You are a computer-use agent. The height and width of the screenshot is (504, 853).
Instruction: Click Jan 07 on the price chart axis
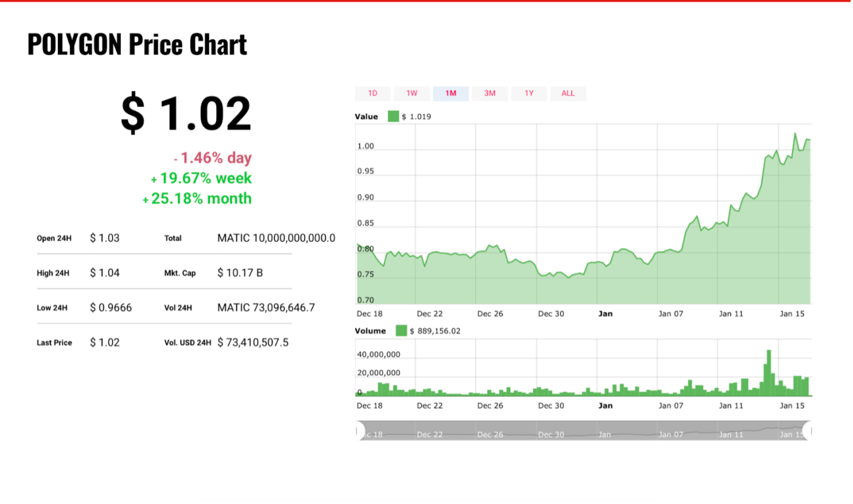(x=671, y=314)
